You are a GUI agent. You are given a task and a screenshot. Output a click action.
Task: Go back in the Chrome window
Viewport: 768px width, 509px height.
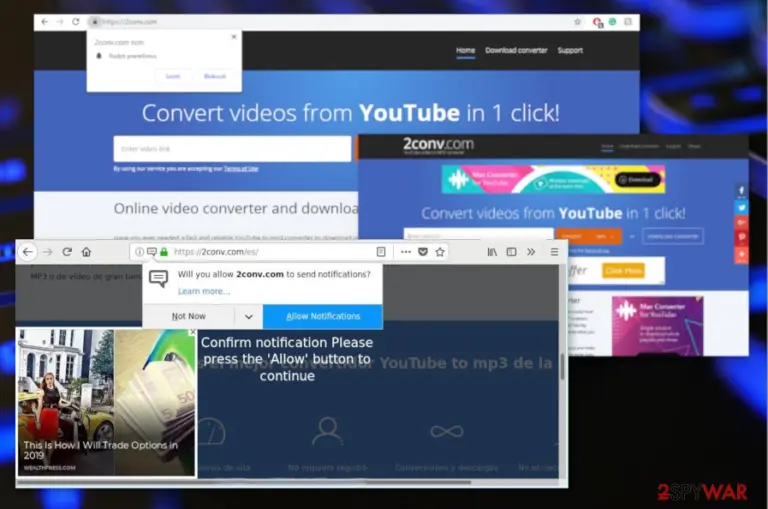click(45, 22)
